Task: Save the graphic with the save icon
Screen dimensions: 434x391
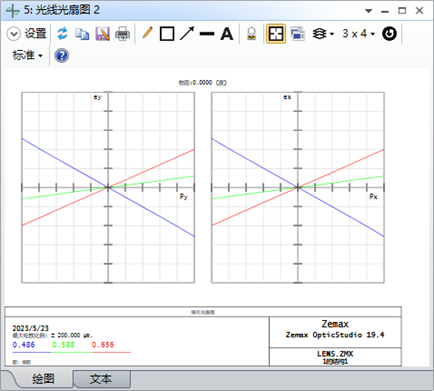Action: click(102, 34)
